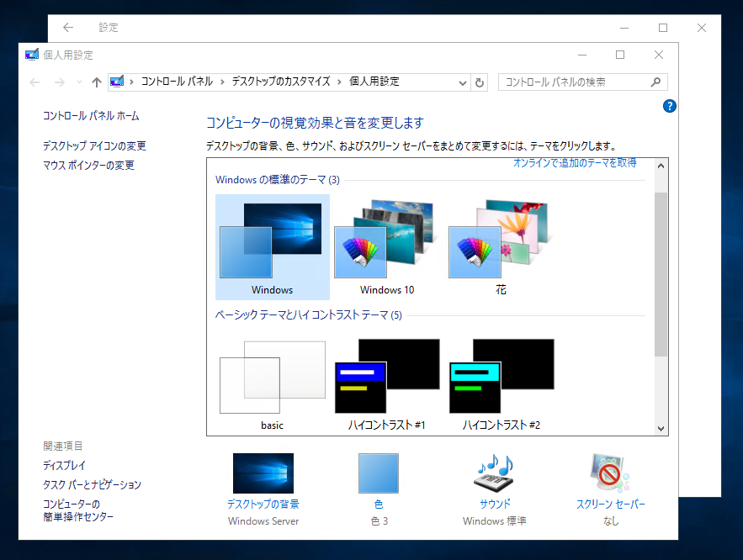This screenshot has height=560, width=743.
Task: Maximize the 個人用設定 window
Action: (x=620, y=55)
